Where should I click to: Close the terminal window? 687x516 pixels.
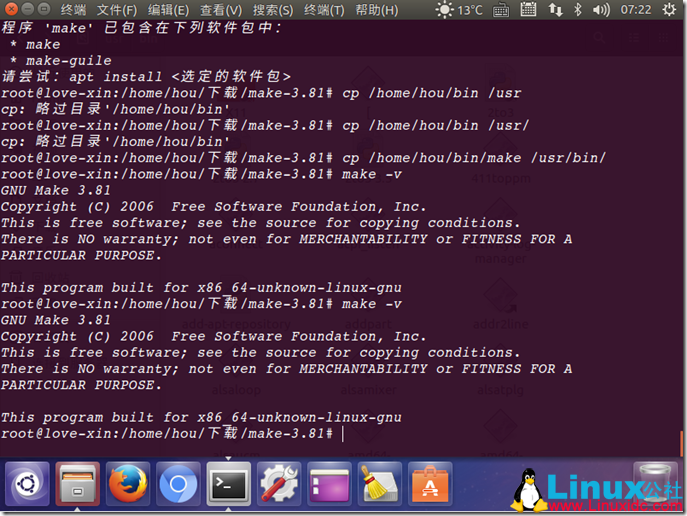[11, 9]
